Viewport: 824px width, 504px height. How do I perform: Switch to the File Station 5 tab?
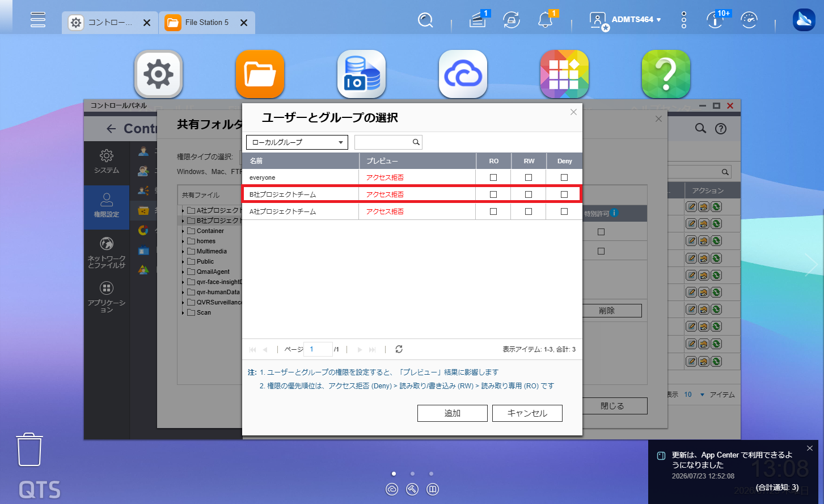click(x=207, y=23)
